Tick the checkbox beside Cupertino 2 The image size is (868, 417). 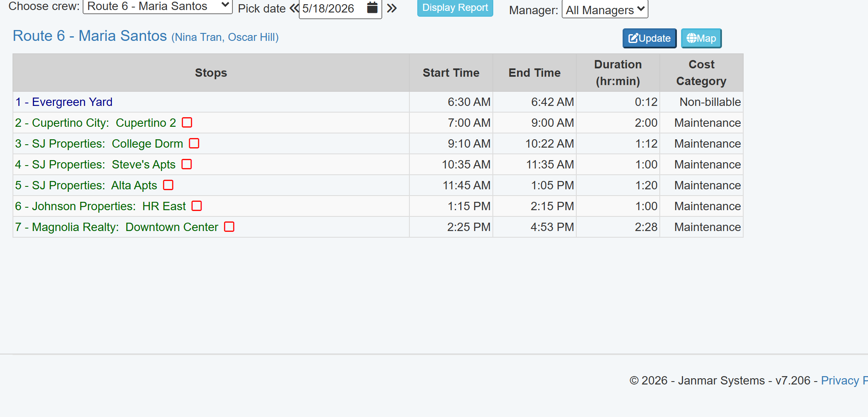coord(187,123)
